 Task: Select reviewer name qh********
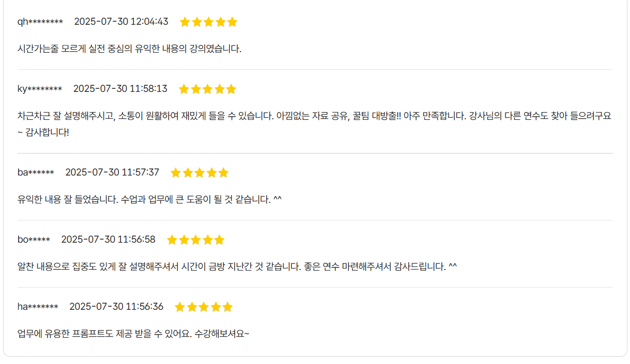[x=40, y=22]
